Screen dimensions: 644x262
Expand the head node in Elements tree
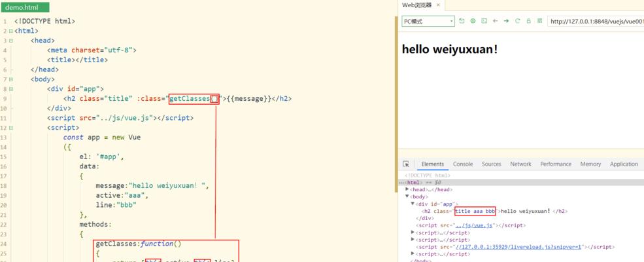point(407,189)
